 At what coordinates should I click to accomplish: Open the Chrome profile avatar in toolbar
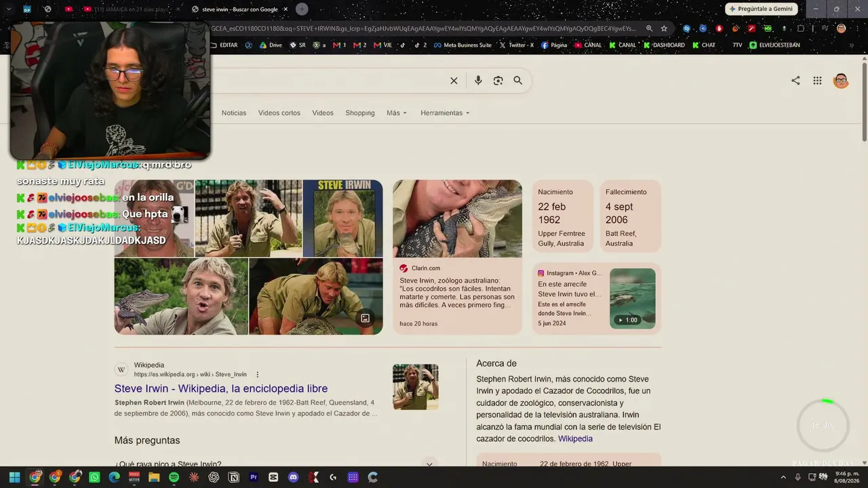[841, 28]
